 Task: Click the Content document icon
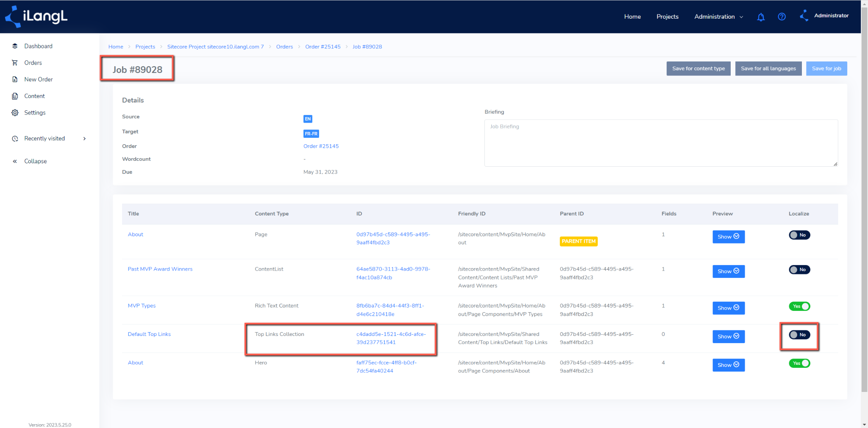[15, 96]
